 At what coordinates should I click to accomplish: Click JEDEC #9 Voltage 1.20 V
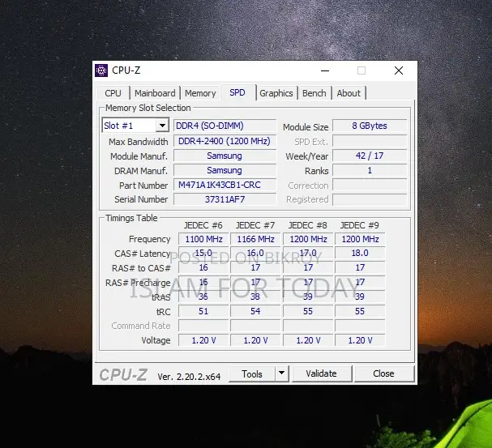click(x=360, y=340)
